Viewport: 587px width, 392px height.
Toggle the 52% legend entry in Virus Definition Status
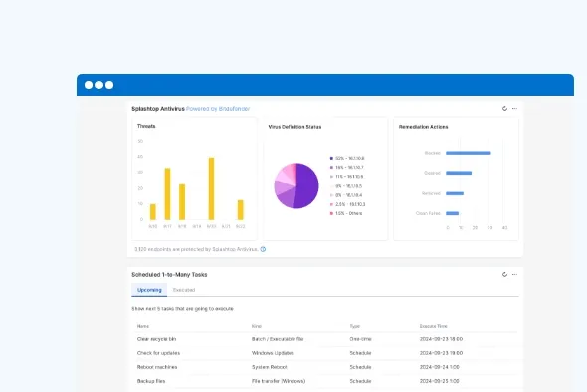tap(347, 159)
